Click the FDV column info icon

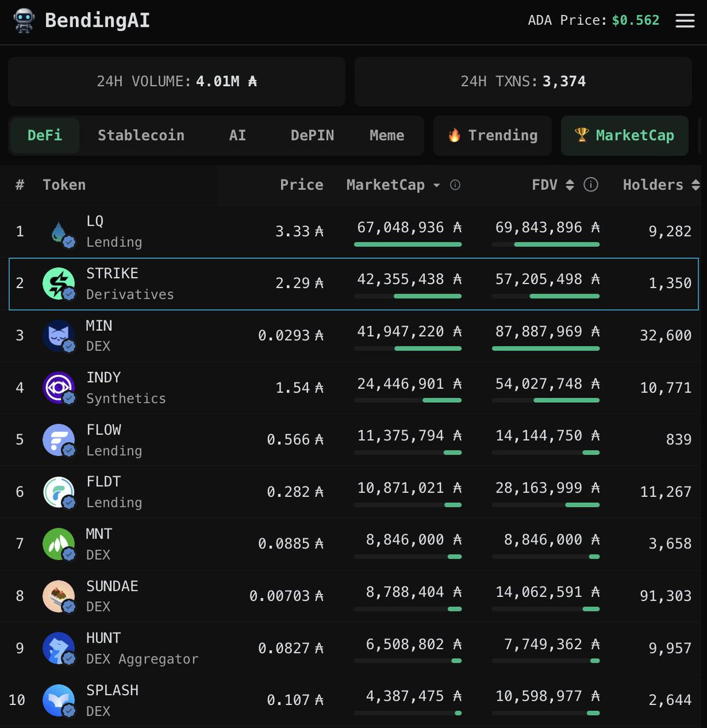pos(591,185)
